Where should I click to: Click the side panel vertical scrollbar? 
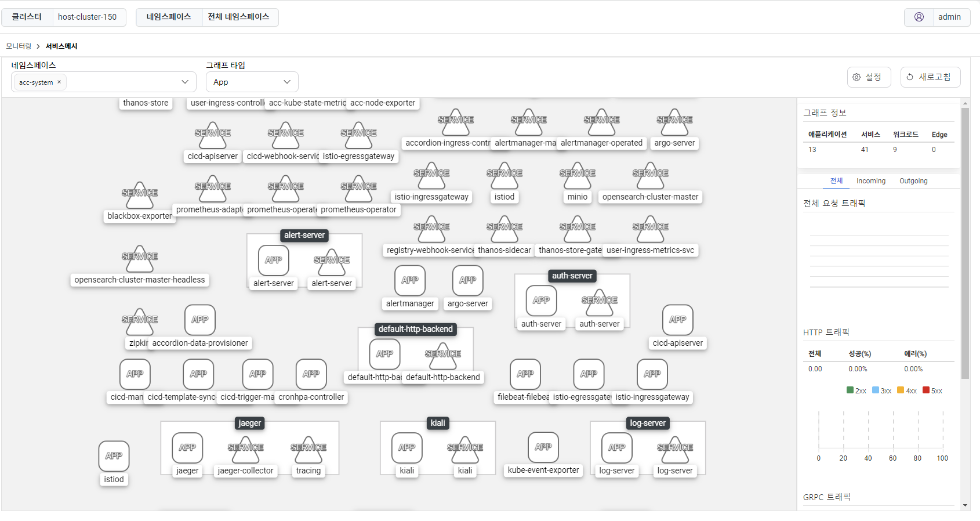tap(966, 244)
